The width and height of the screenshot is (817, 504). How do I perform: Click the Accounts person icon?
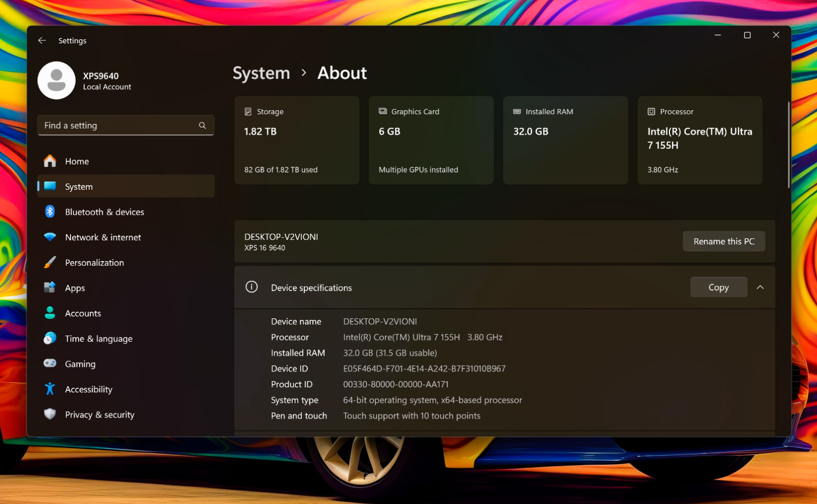(50, 313)
